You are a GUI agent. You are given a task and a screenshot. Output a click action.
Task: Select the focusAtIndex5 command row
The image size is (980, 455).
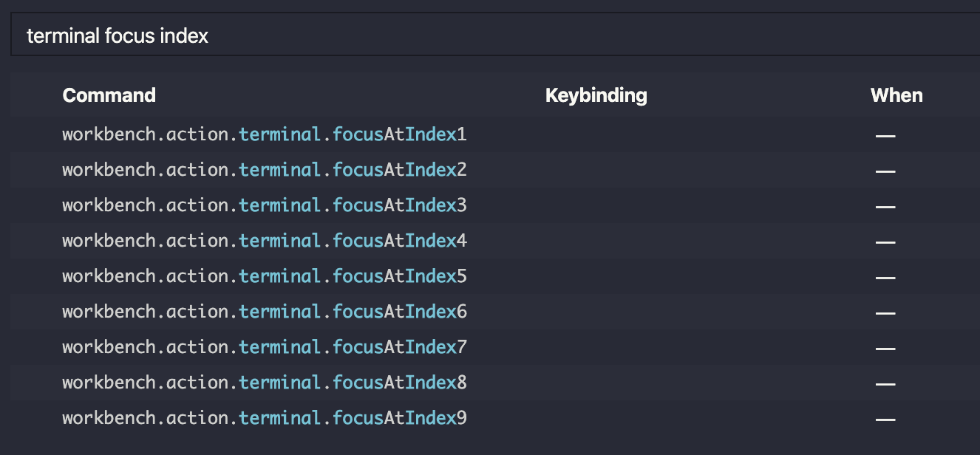coord(264,276)
